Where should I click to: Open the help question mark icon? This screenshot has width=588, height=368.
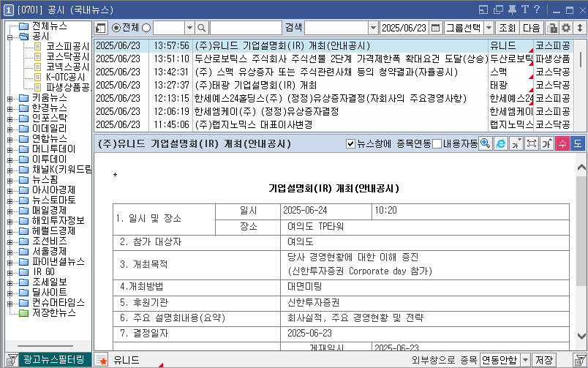[537, 10]
